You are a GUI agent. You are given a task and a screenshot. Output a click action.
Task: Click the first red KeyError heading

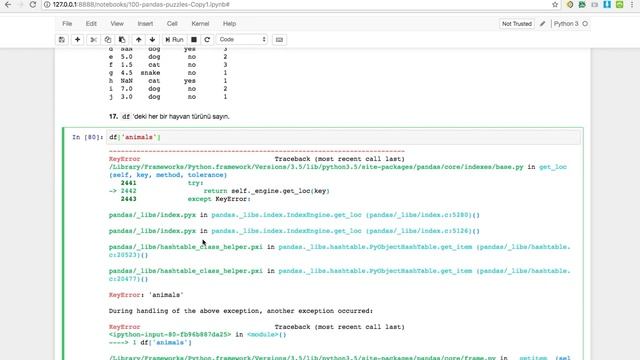[x=124, y=159]
